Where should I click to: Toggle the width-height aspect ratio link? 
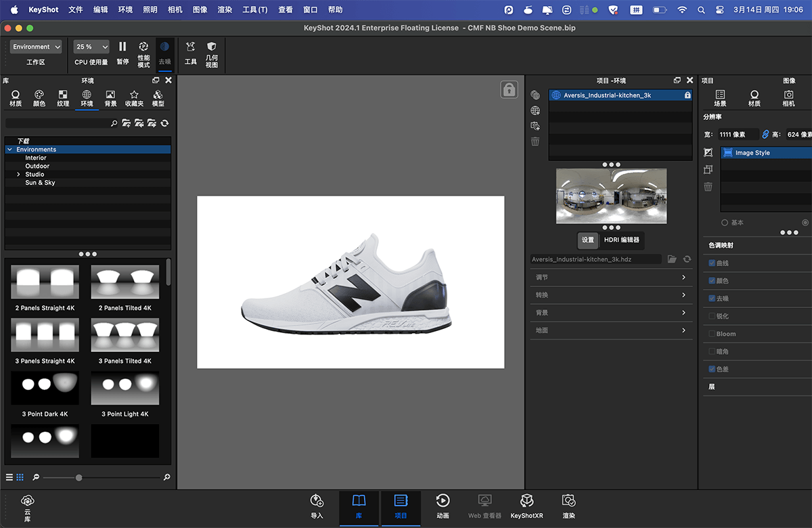[765, 135]
